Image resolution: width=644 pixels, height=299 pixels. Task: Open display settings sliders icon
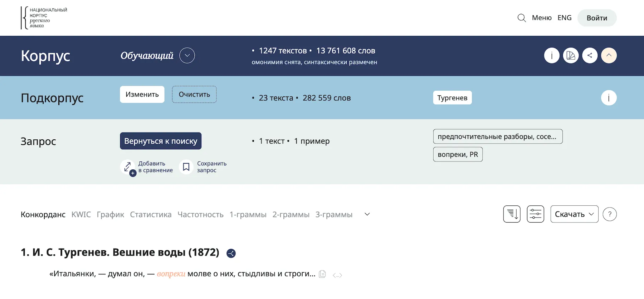535,214
